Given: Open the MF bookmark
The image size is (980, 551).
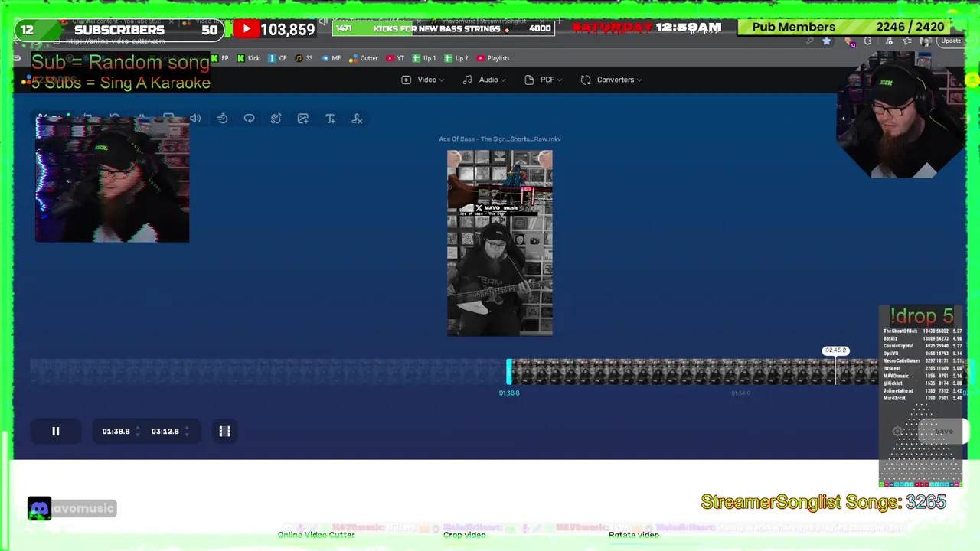Looking at the screenshot, I should [331, 58].
